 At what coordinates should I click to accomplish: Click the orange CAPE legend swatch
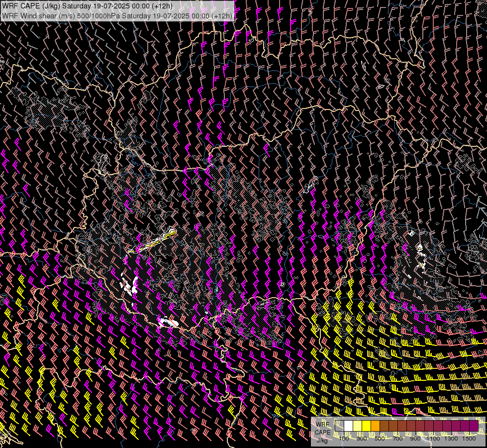(x=375, y=426)
